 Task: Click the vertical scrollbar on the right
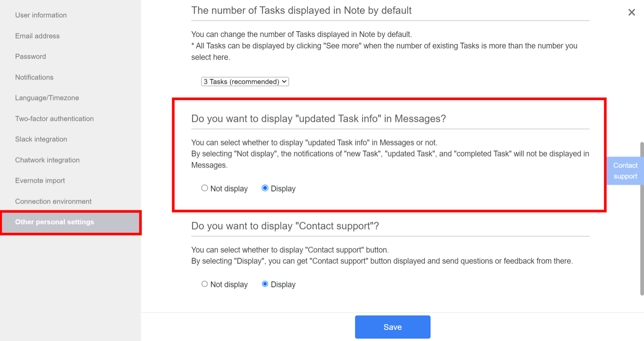(x=642, y=218)
